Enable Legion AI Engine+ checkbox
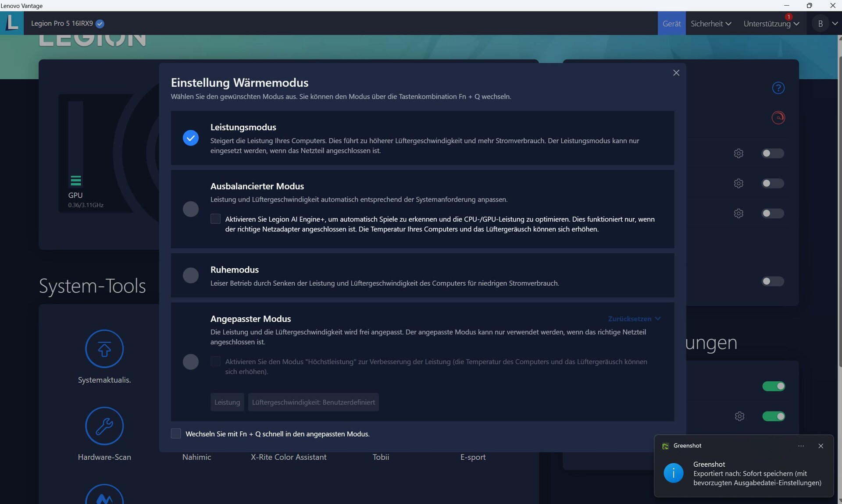Screen dimensions: 842x504 pyautogui.click(x=215, y=219)
